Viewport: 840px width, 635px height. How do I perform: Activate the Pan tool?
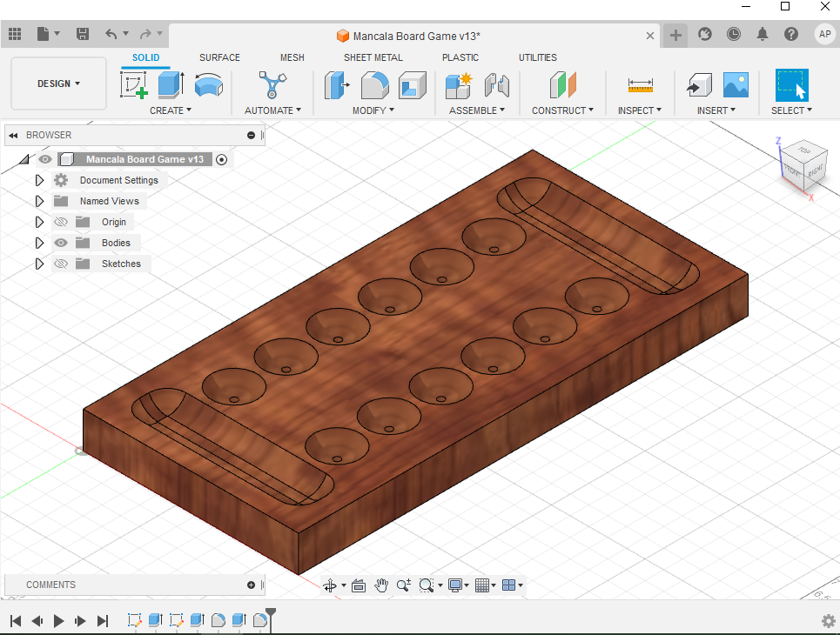click(x=381, y=585)
